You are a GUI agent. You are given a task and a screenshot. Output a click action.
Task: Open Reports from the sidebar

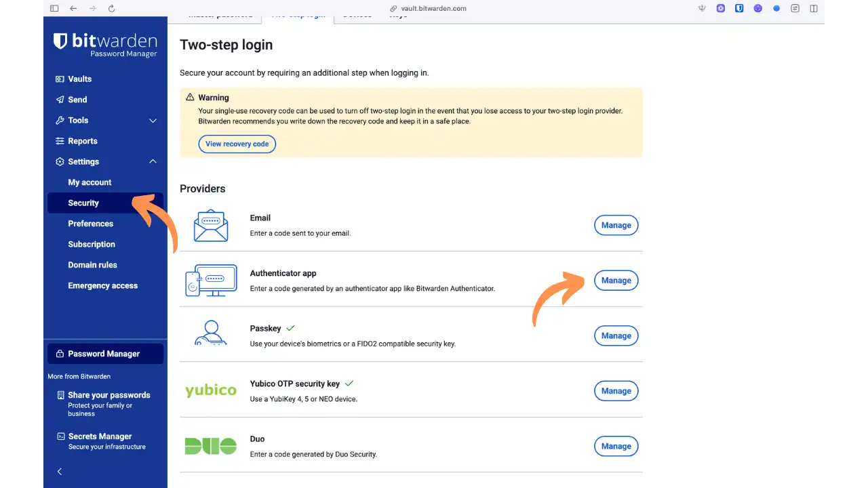click(81, 141)
